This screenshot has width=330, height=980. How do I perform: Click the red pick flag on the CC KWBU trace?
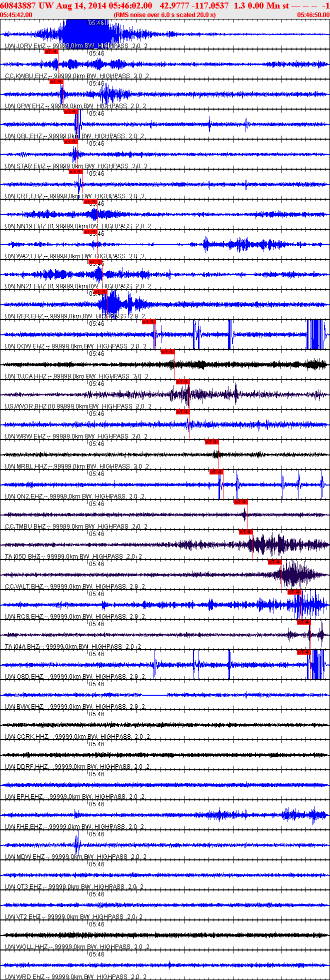[x=51, y=52]
